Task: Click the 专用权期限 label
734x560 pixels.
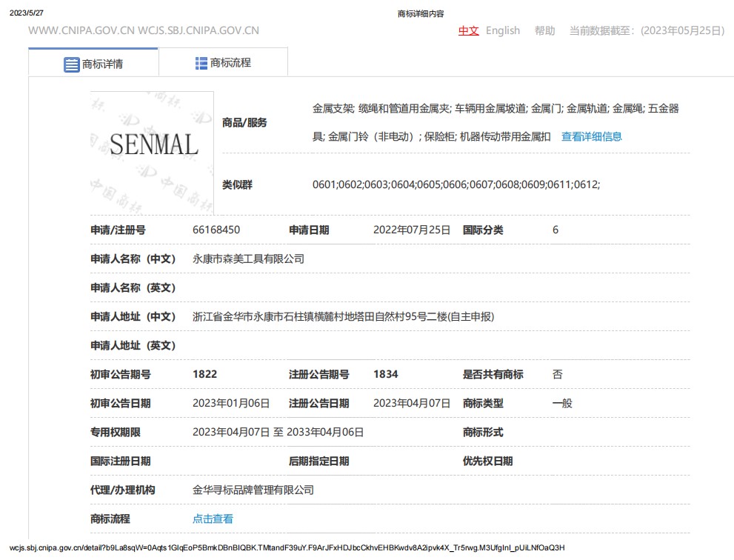Action: (x=116, y=433)
